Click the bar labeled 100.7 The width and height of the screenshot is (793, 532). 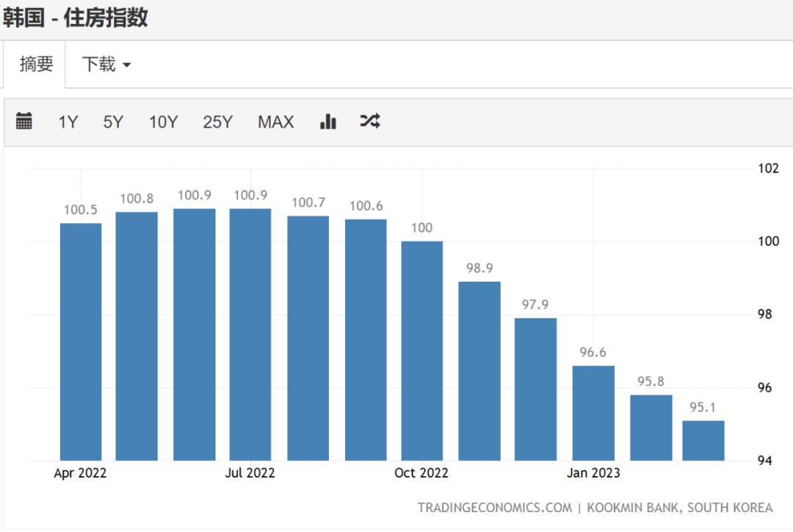coord(308,338)
